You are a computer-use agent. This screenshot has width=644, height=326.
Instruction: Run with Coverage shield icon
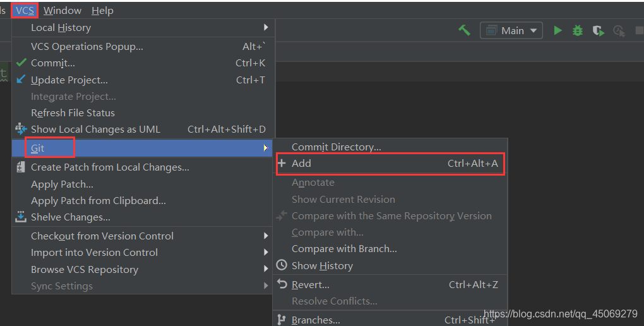click(x=598, y=31)
